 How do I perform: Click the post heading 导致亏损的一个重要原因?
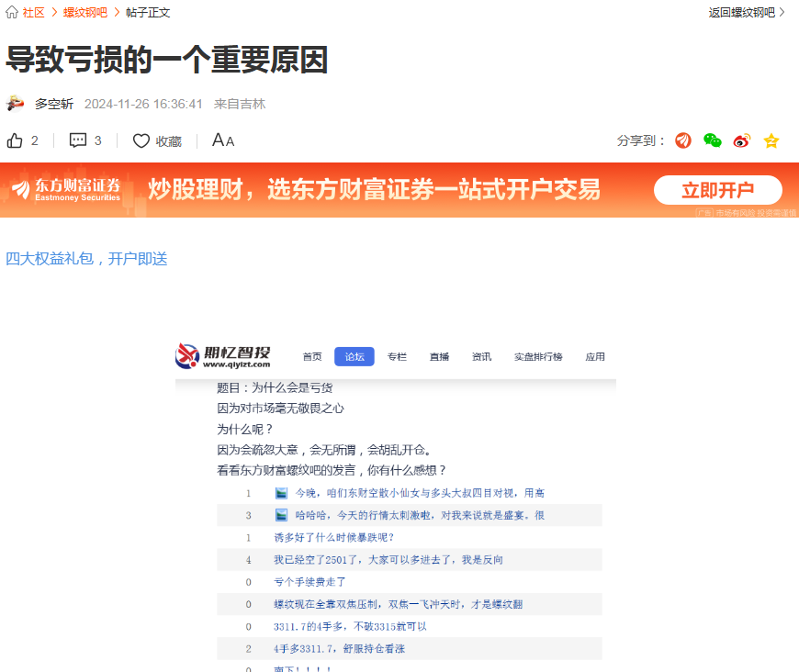coord(166,60)
